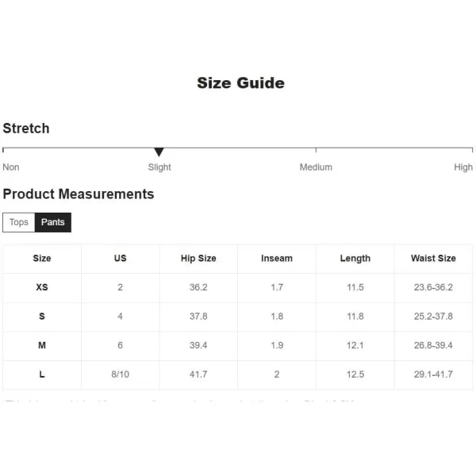Screen dimensions: 476x476
Task: Click the 29.1-41.7 waist size cell
Action: point(433,374)
